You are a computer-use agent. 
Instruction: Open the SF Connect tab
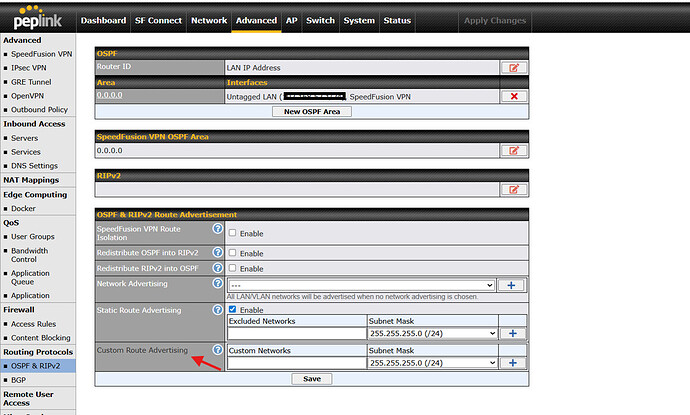[x=158, y=20]
